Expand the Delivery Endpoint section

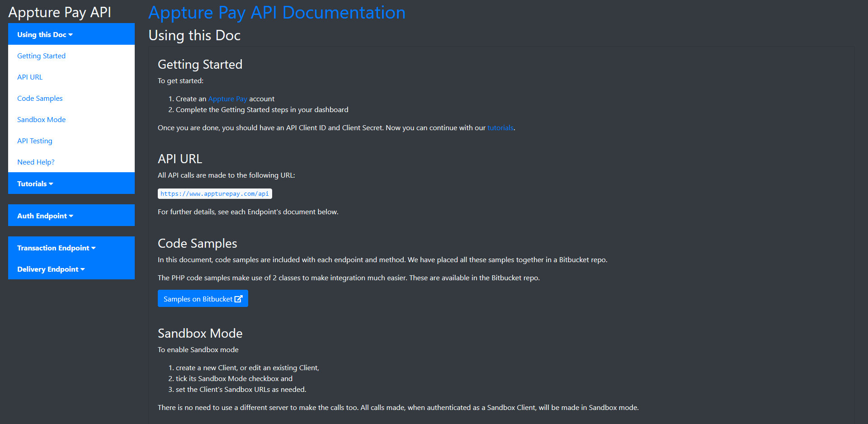pyautogui.click(x=71, y=269)
